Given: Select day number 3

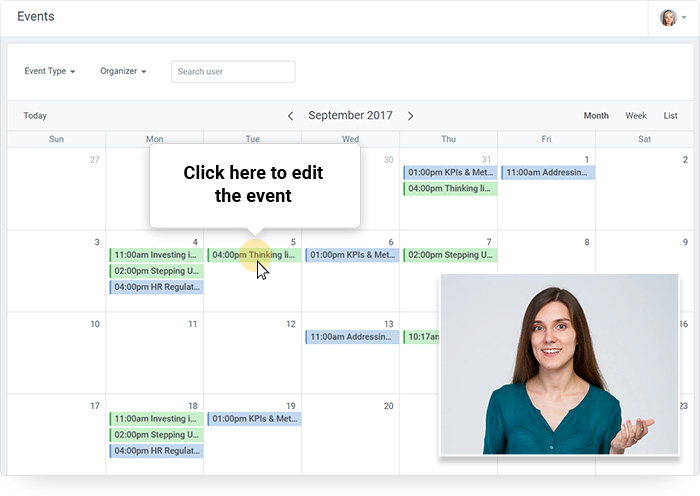Looking at the screenshot, I should pyautogui.click(x=97, y=242).
